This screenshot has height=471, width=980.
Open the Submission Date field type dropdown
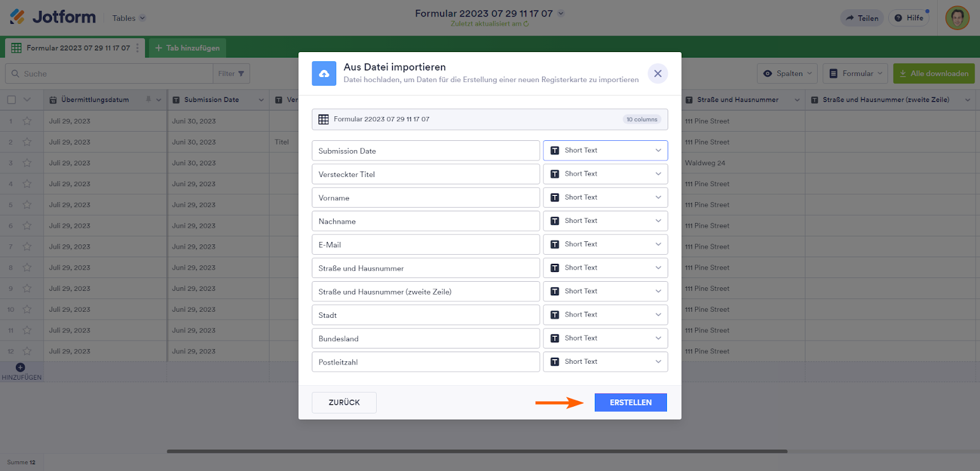(x=605, y=151)
